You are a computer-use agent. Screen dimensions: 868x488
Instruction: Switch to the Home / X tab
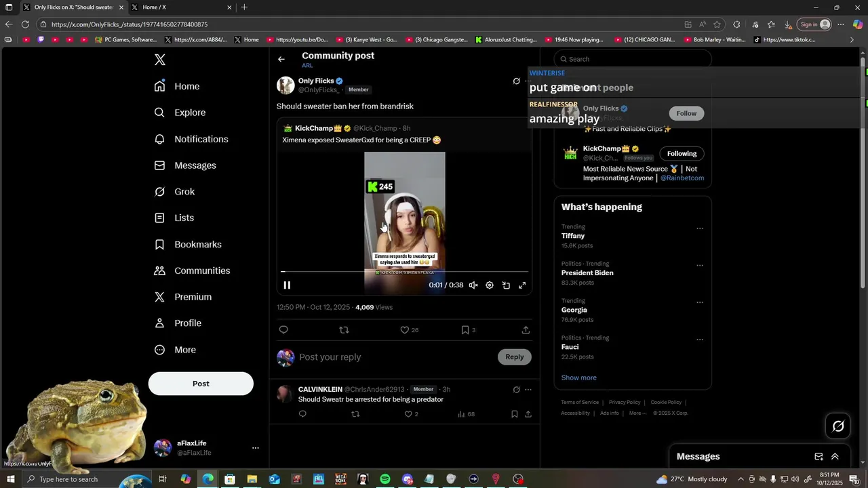(180, 7)
